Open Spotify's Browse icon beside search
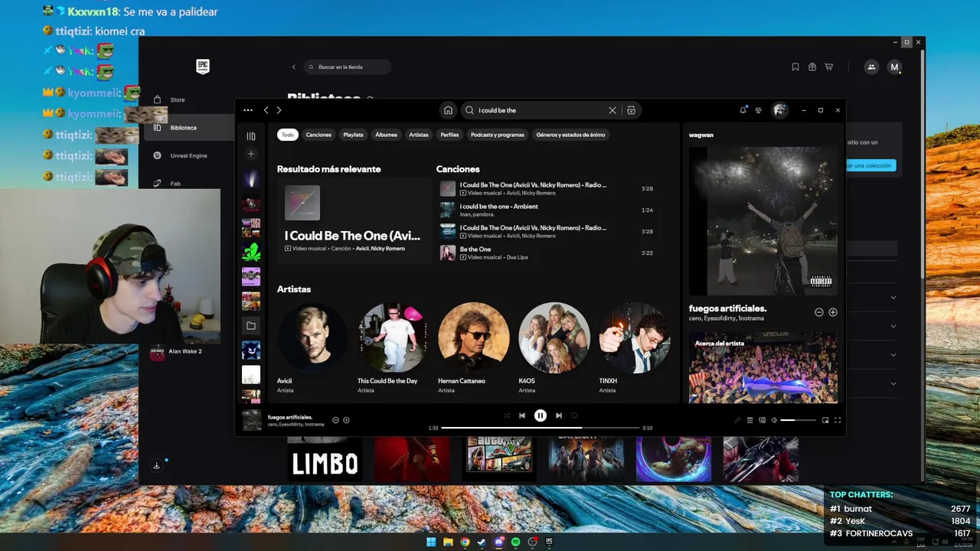The height and width of the screenshot is (551, 980). 631,110
